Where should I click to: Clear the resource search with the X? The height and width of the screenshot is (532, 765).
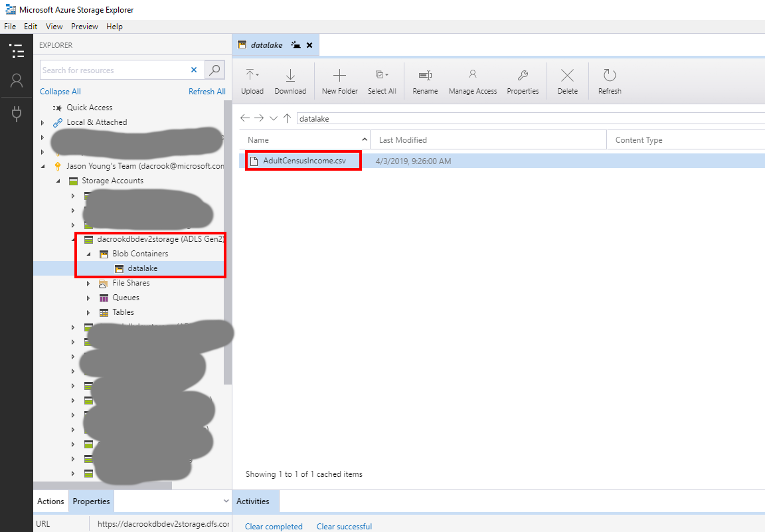(x=194, y=70)
